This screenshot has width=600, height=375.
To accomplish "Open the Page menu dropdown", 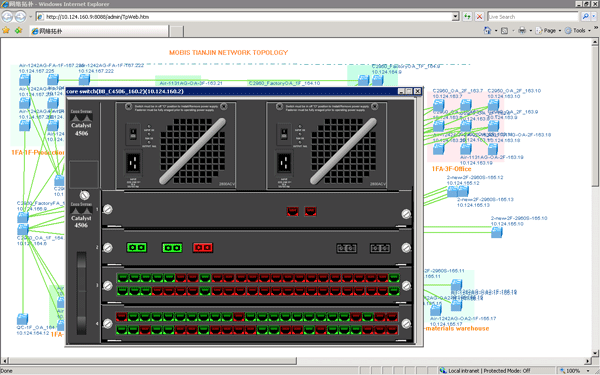I will 548,30.
